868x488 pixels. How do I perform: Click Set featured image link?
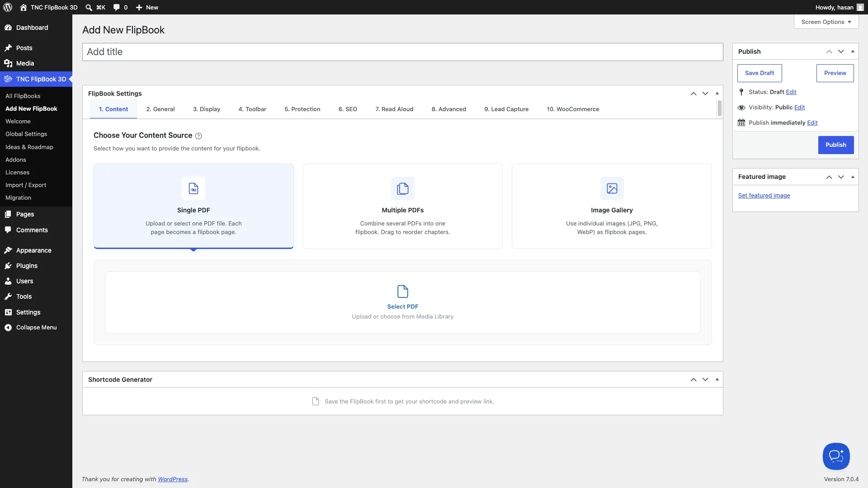click(x=764, y=196)
